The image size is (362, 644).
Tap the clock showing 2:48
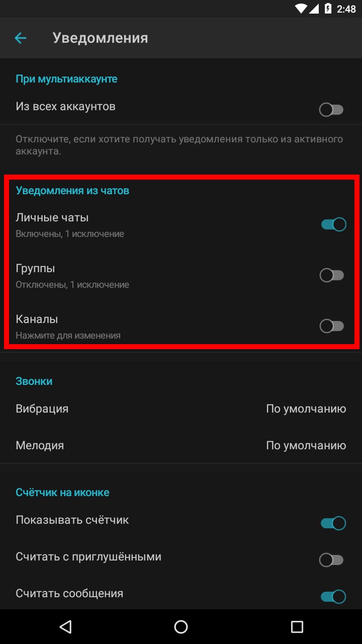[346, 9]
